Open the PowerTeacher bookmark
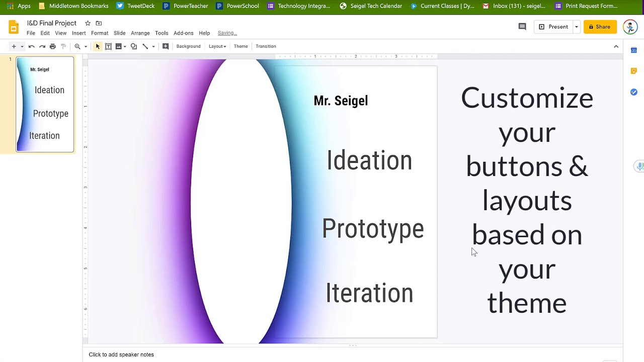Image resolution: width=644 pixels, height=362 pixels. click(x=185, y=6)
